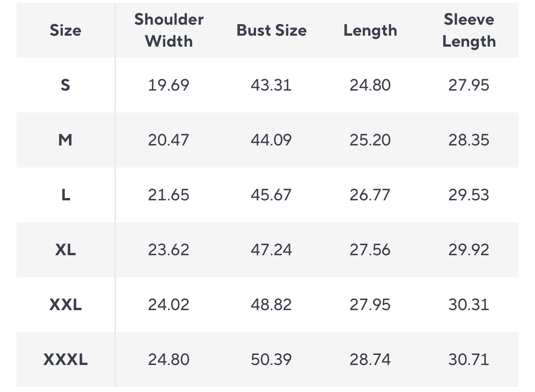Image resolution: width=535 pixels, height=392 pixels.
Task: Select the Sleeve Length column header
Action: click(469, 30)
